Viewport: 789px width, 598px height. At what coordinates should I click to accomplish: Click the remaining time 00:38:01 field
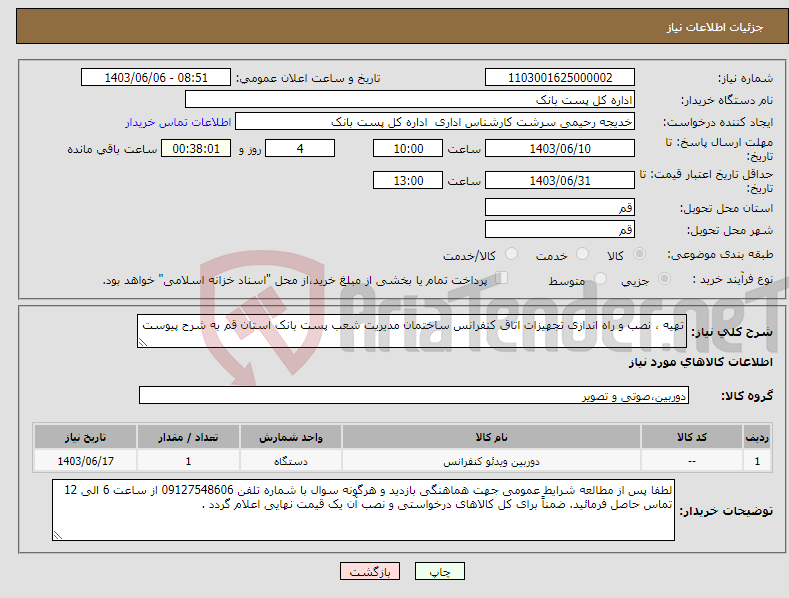click(x=196, y=148)
